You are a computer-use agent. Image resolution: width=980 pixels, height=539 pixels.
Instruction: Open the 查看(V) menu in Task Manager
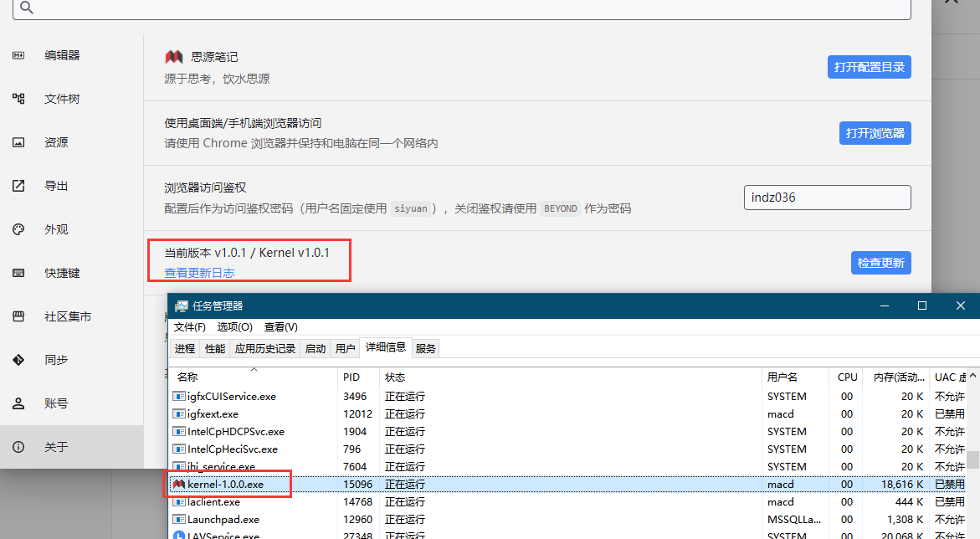[280, 327]
